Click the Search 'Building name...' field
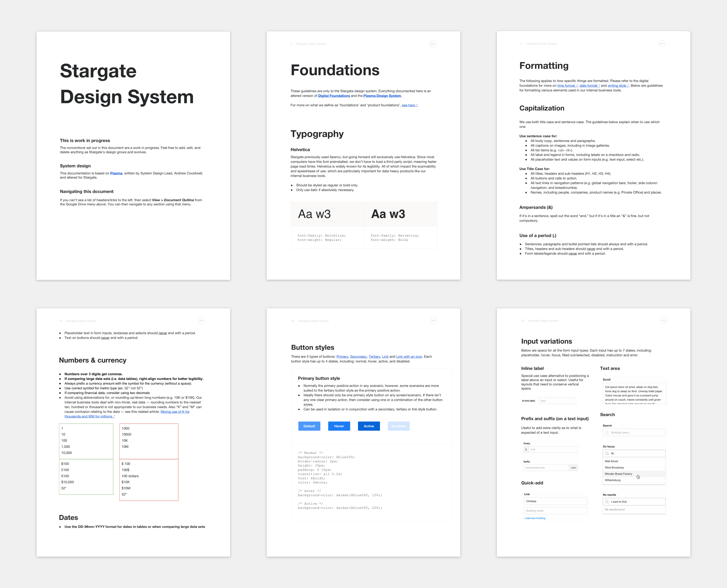 pos(634,433)
